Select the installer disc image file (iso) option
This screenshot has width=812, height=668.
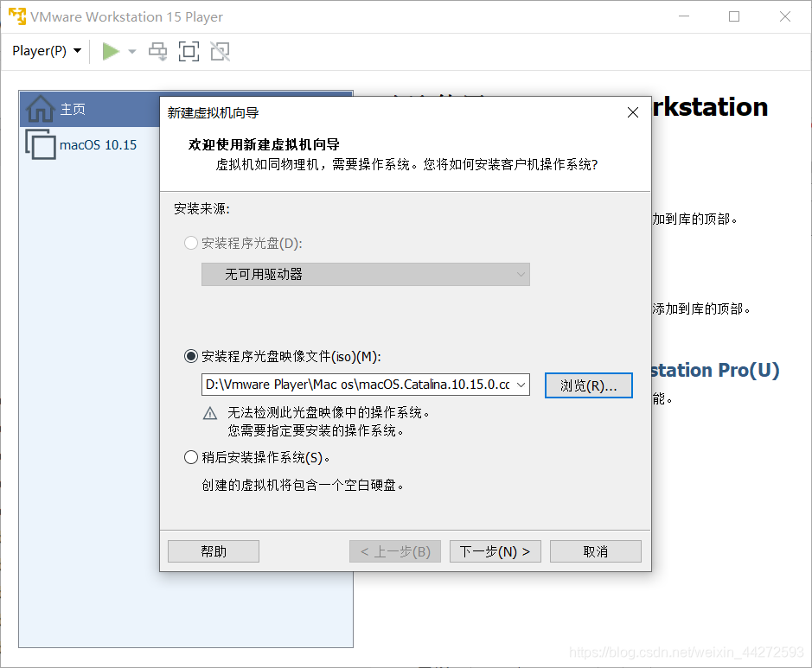click(x=191, y=356)
